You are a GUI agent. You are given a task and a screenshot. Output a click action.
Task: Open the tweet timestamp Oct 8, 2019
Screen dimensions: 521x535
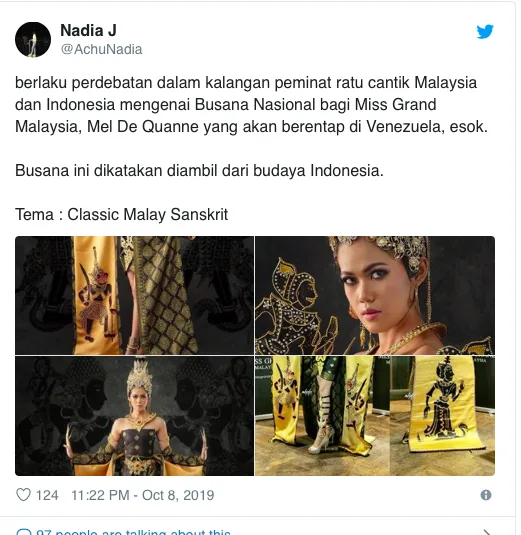pyautogui.click(x=143, y=495)
